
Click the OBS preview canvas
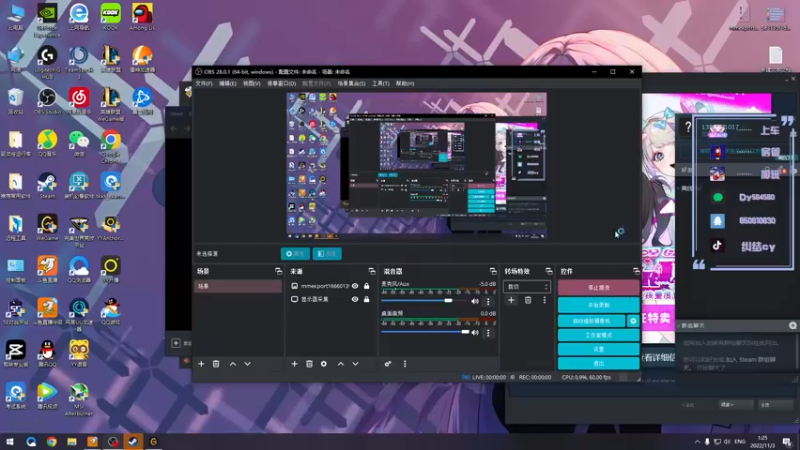point(416,166)
